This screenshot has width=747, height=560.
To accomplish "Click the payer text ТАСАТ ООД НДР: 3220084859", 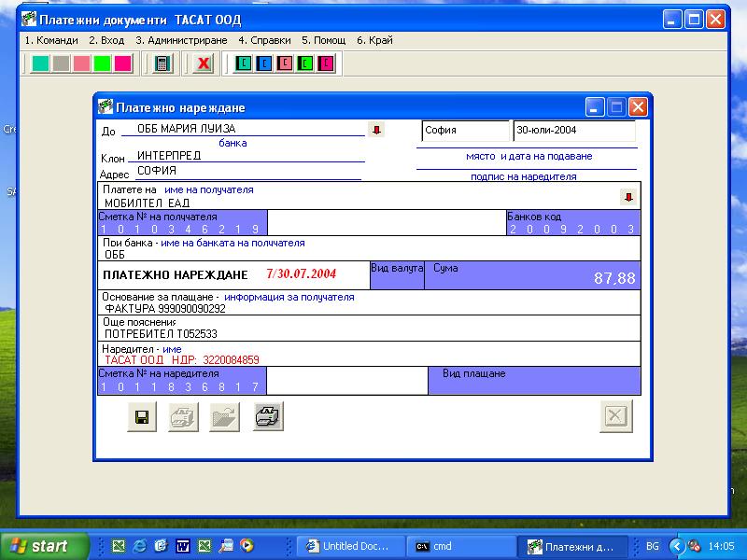I will pos(182,360).
